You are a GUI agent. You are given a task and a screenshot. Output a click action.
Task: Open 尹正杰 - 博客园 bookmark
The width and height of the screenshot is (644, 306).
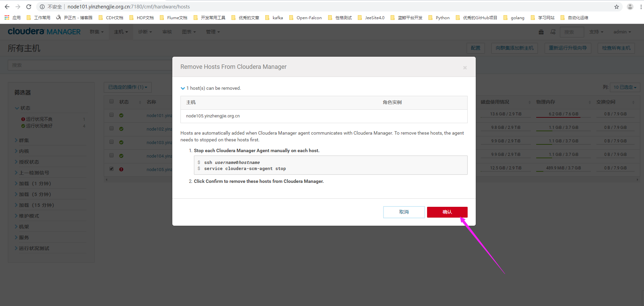74,18
